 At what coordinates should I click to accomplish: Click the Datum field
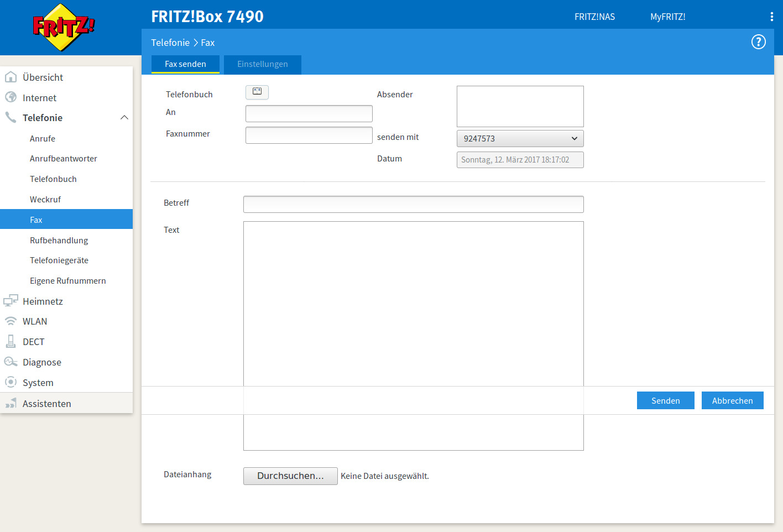[520, 160]
